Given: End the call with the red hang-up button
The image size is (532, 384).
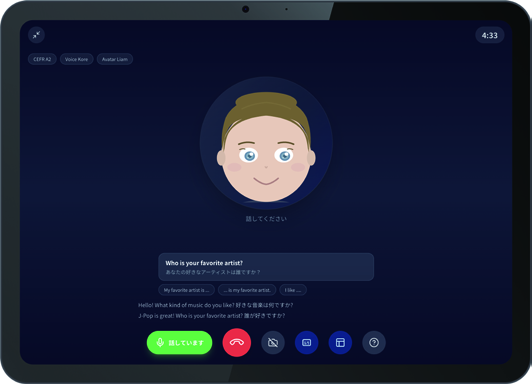Looking at the screenshot, I should point(237,343).
